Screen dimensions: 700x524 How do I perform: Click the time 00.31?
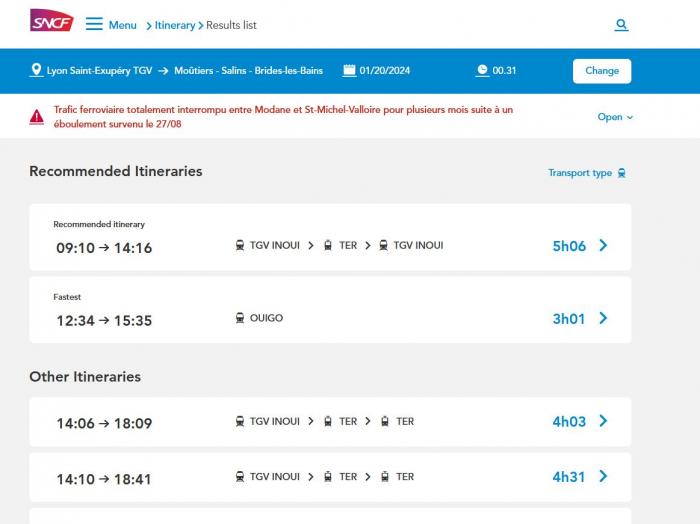click(504, 71)
